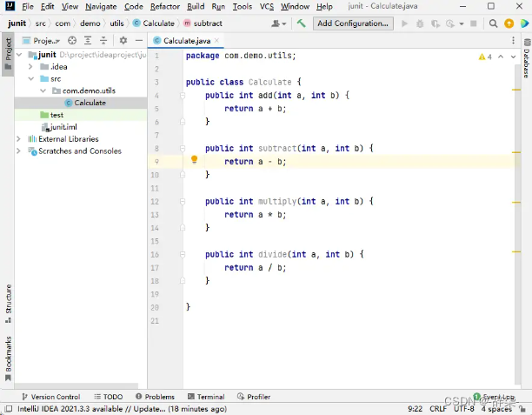
Task: Fold the divide method at line 16
Action: tap(183, 254)
